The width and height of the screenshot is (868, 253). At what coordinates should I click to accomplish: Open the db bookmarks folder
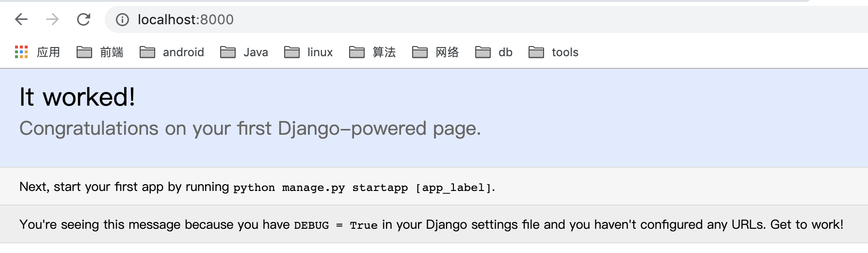(494, 52)
